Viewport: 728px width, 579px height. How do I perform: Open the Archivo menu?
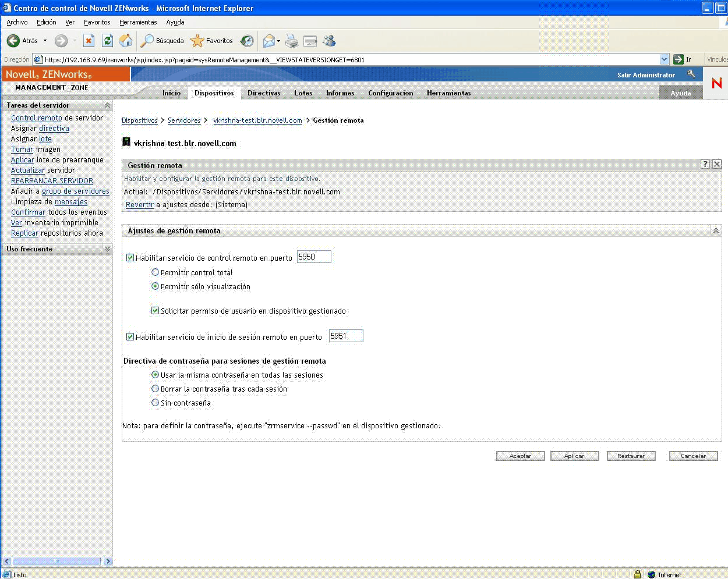pos(17,22)
